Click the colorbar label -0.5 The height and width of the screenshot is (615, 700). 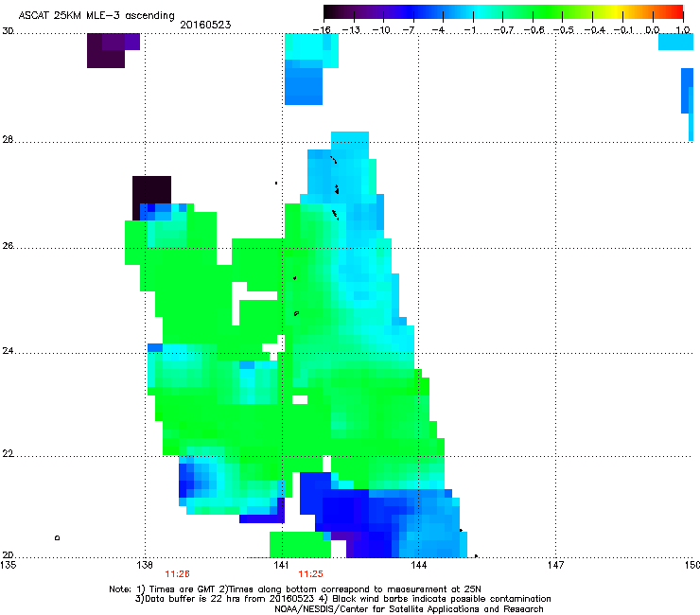click(x=564, y=30)
